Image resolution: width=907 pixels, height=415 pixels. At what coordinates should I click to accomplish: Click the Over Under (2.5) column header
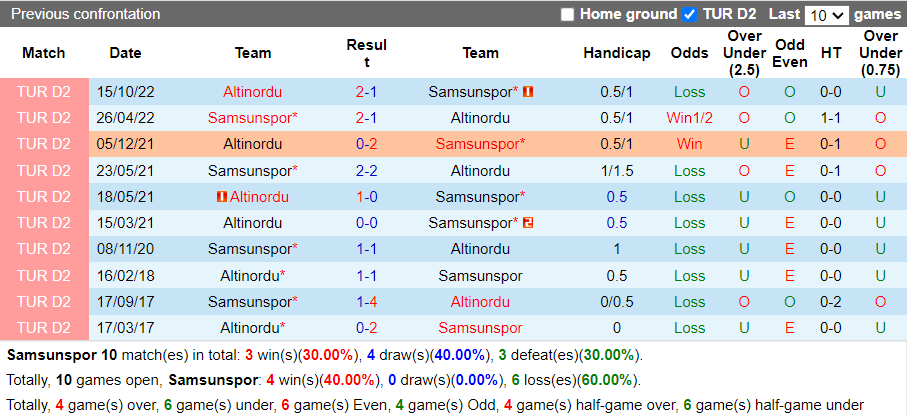click(x=744, y=53)
